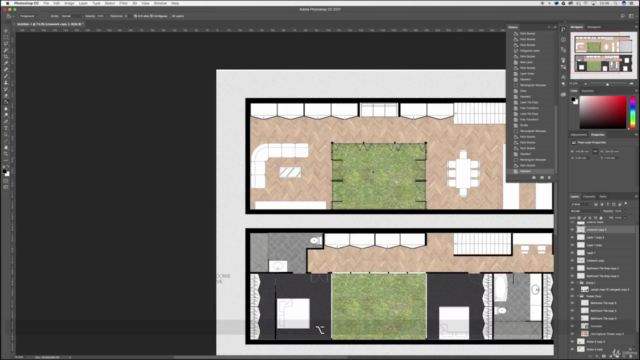Toggle the Anti-alias checkbox
Screen dimensions: 640x360
pyautogui.click(x=136, y=16)
